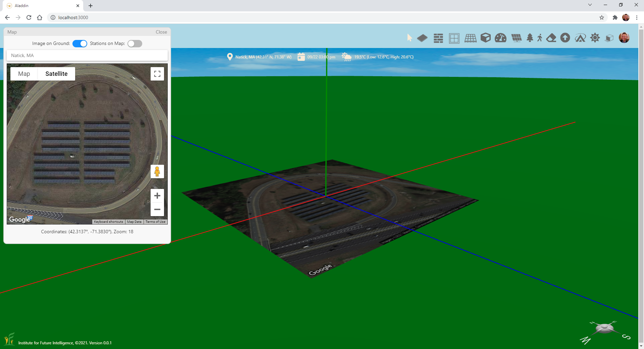Toggle fullscreen view of the map
This screenshot has width=644, height=349.
(157, 74)
